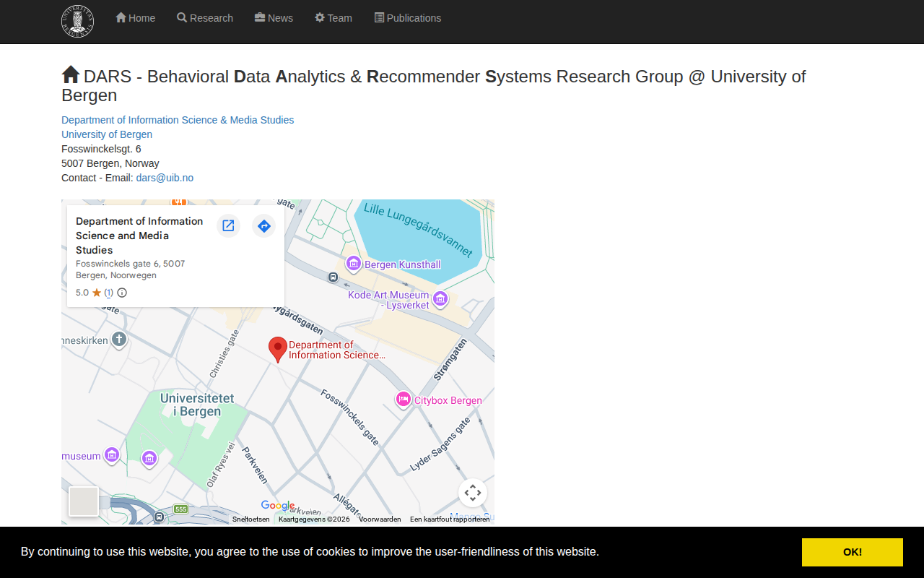Open Department of Information Science link
924x578 pixels.
pyautogui.click(x=178, y=120)
